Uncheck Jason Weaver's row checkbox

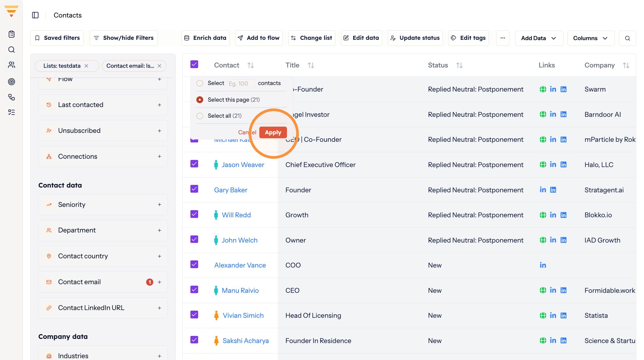194,164
